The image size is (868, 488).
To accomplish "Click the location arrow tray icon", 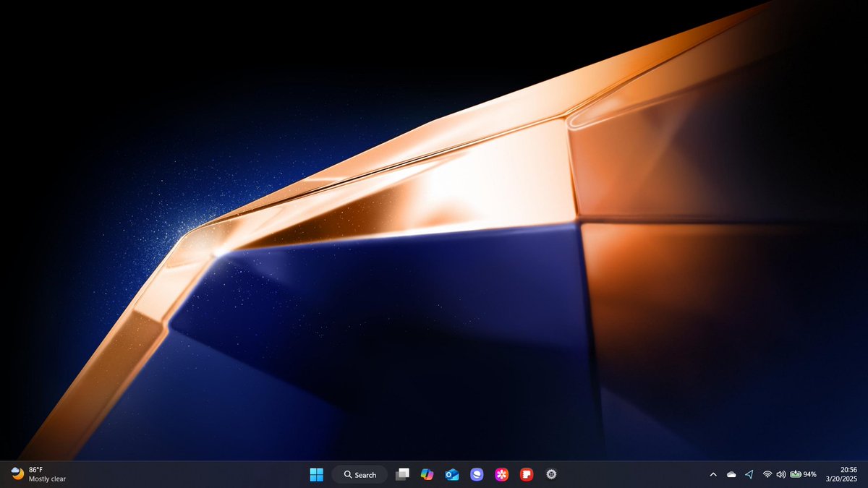I will point(749,474).
